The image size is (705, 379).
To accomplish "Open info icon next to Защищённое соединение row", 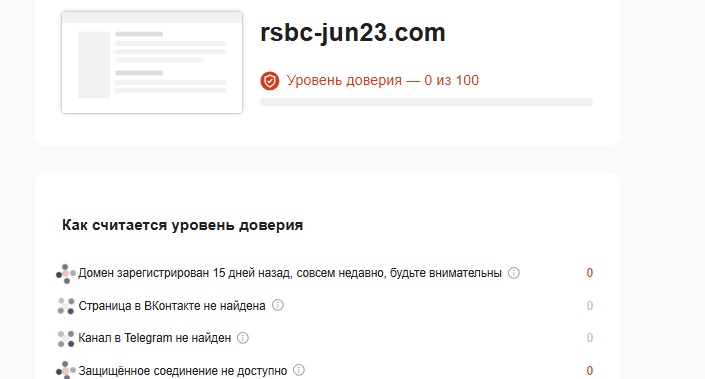I will 299,370.
